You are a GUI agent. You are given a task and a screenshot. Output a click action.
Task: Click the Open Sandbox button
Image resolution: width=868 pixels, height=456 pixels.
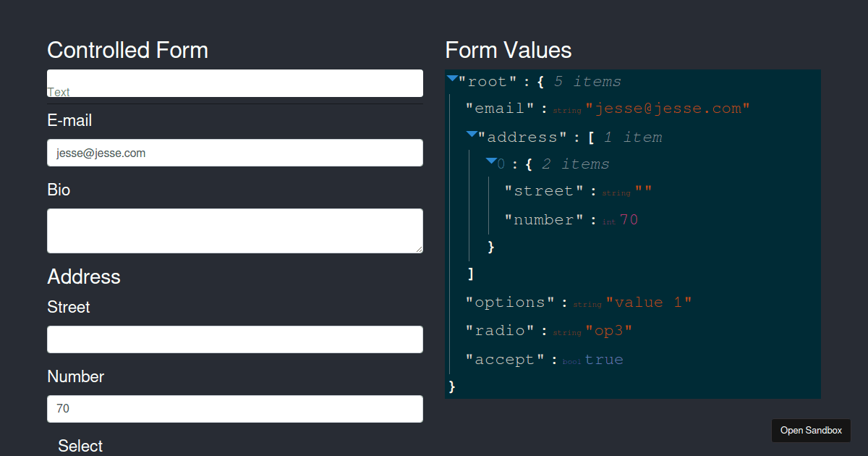[x=811, y=430]
